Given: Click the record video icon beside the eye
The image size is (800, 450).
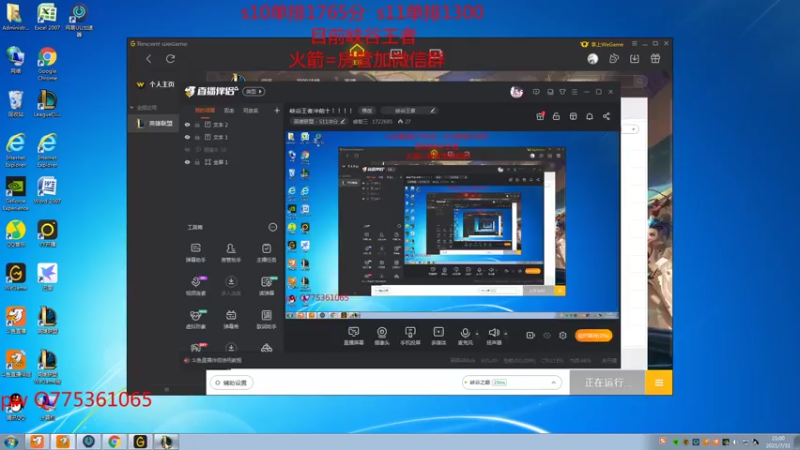Looking at the screenshot, I should [530, 335].
